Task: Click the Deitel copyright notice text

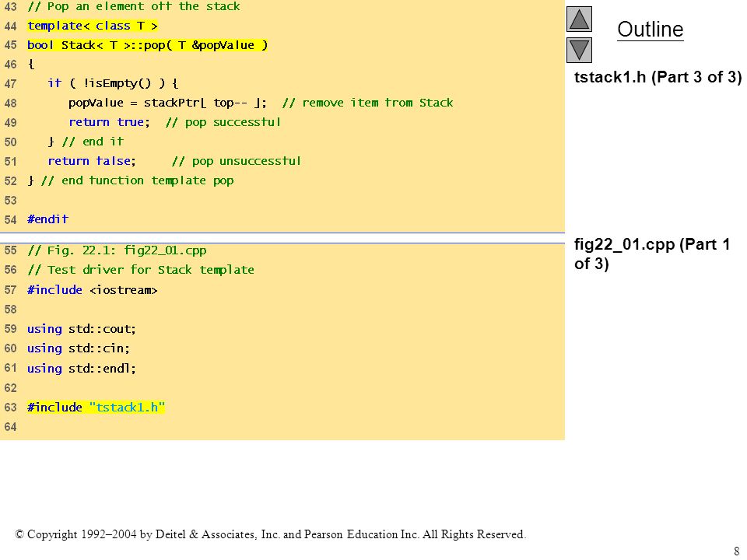Action: (x=271, y=534)
